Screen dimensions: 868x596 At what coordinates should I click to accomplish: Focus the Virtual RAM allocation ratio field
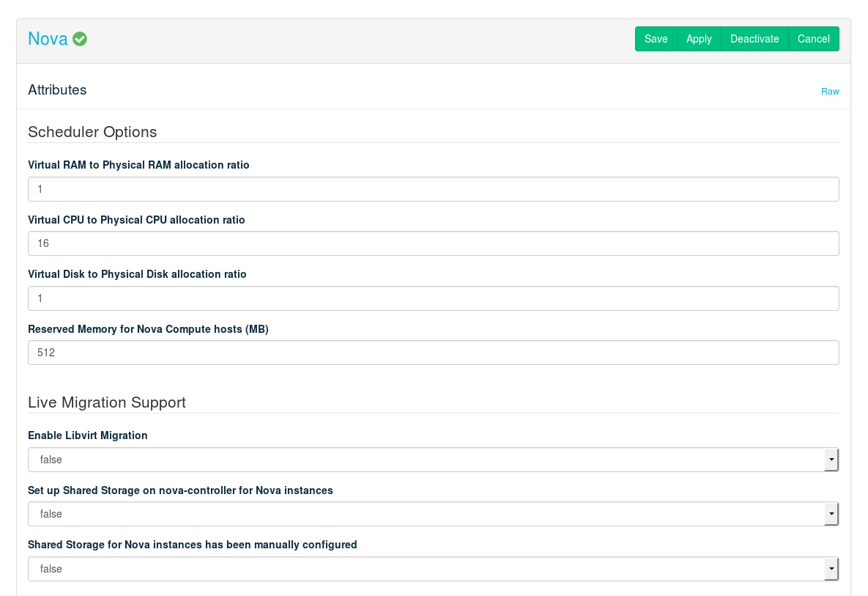433,189
